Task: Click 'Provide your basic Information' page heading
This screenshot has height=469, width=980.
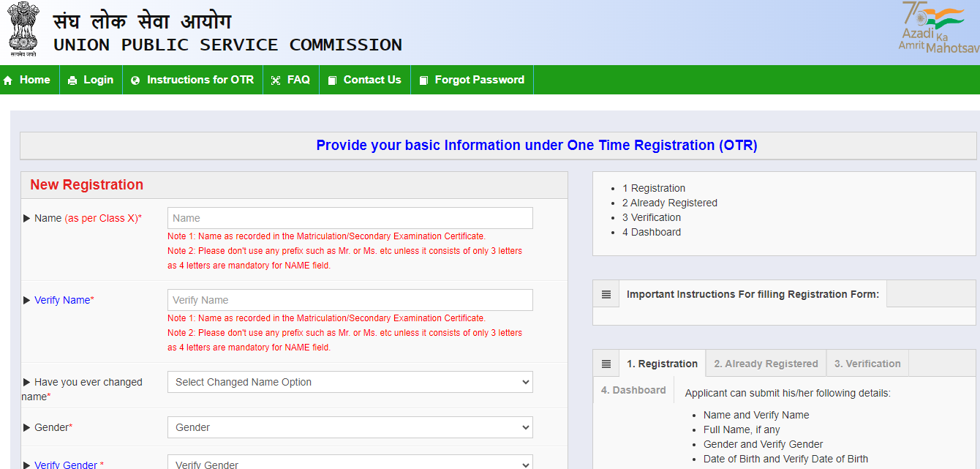Action: [537, 145]
